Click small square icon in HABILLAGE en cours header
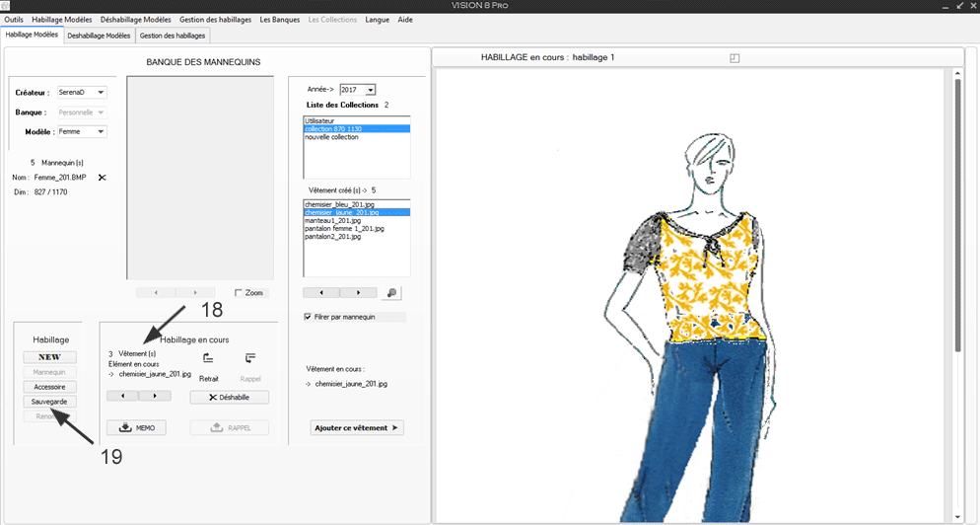Image resolution: width=980 pixels, height=525 pixels. coord(734,58)
